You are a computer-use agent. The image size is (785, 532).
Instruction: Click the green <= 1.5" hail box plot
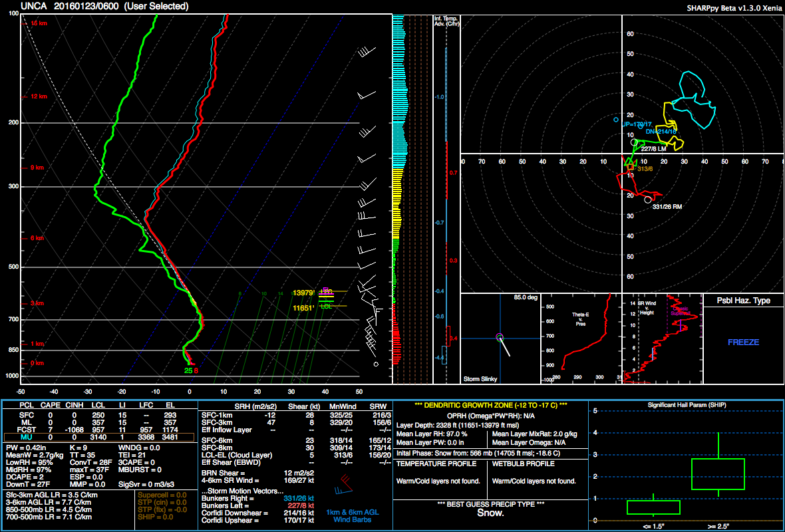(653, 507)
